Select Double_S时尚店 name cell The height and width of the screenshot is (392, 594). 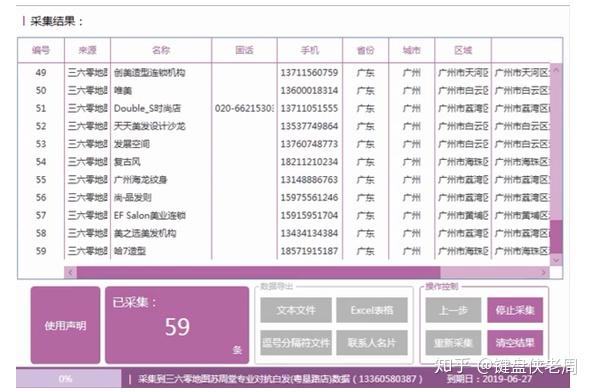pos(147,108)
